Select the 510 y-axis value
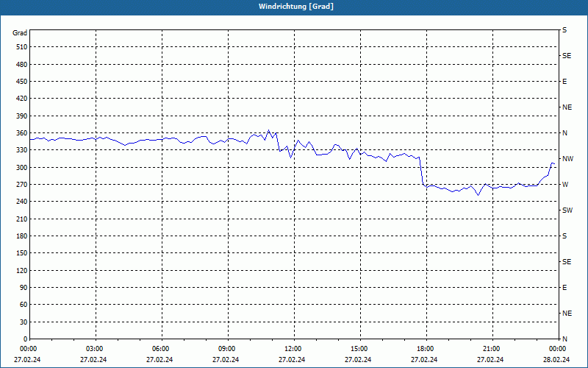The width and height of the screenshot is (588, 368). (22, 47)
